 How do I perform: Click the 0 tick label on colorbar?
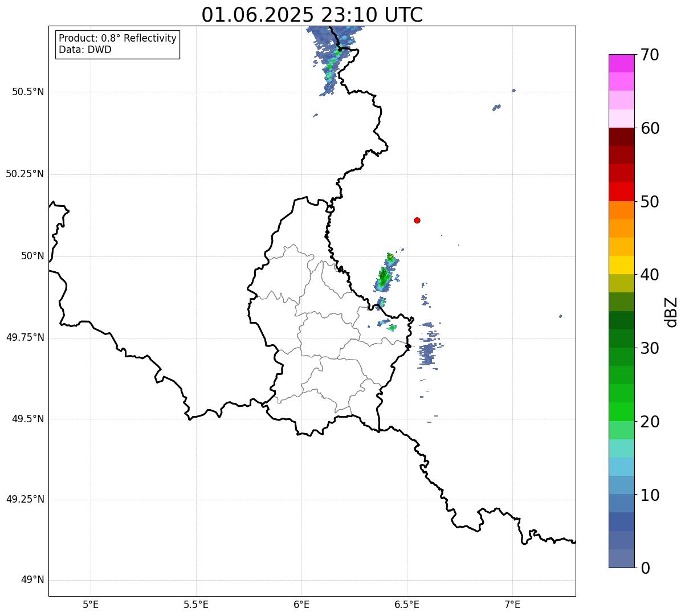click(x=645, y=568)
